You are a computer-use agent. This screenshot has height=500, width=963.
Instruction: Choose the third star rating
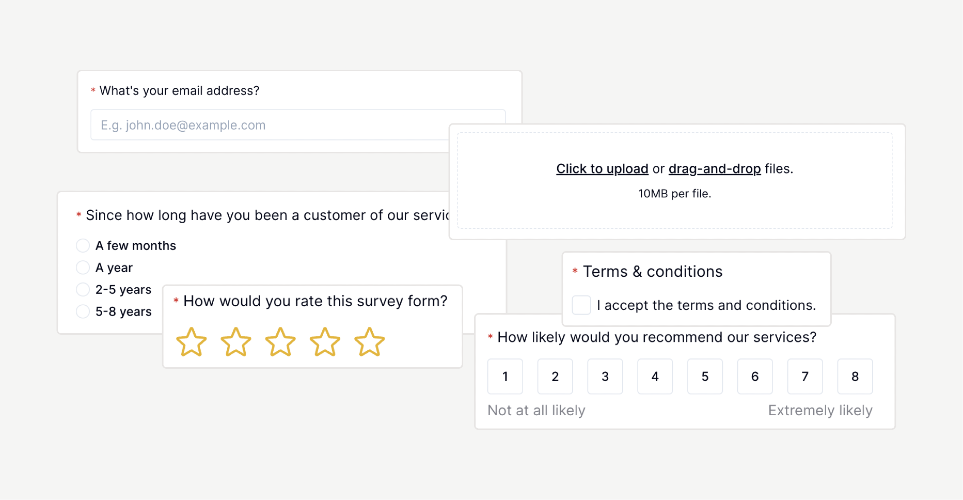tap(280, 342)
